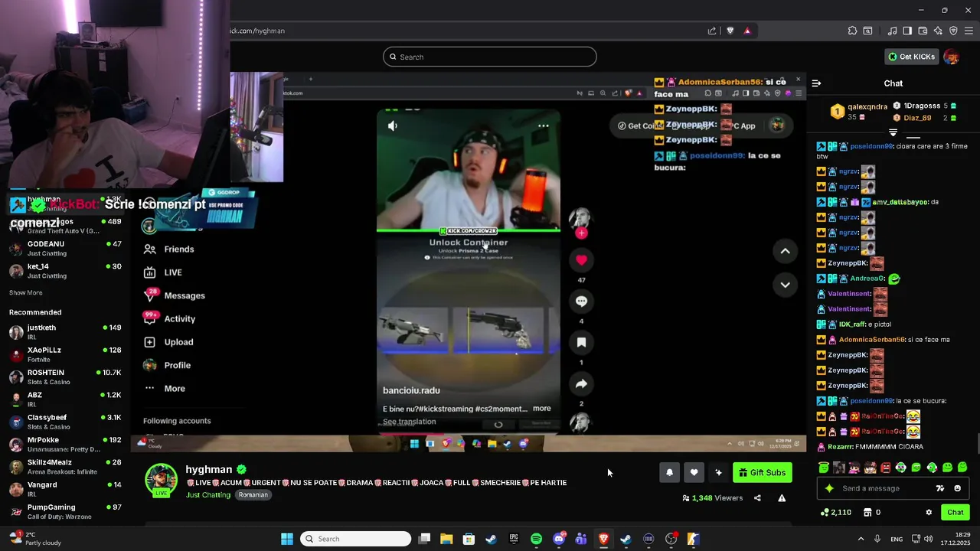980x551 pixels.
Task: Open Upload in the TikTok sidebar
Action: point(168,342)
